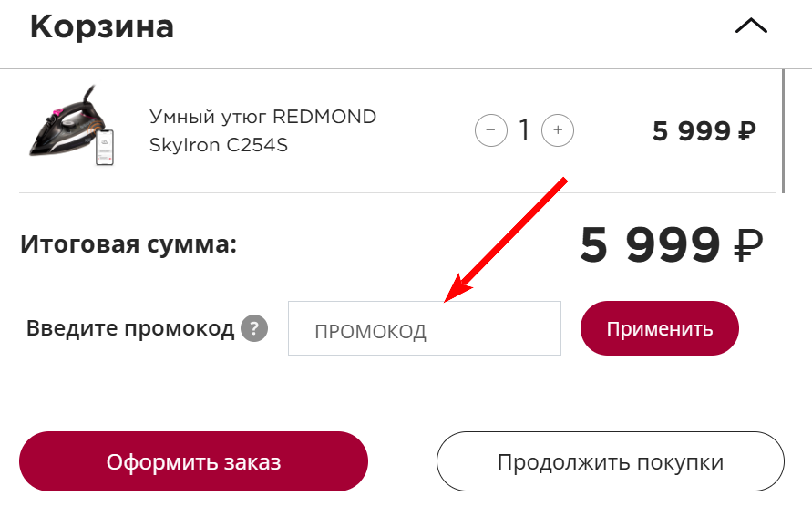
Task: Click the smartphone shown beside the iron
Action: coord(106,146)
